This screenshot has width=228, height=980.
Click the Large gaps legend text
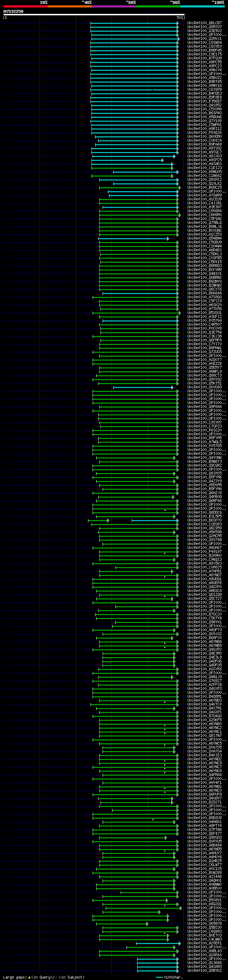click(44, 978)
